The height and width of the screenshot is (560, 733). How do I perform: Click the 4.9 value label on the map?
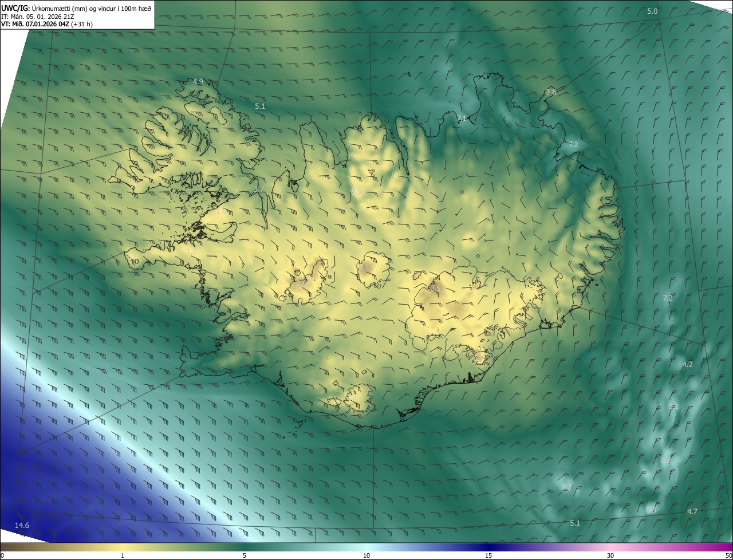click(x=198, y=81)
